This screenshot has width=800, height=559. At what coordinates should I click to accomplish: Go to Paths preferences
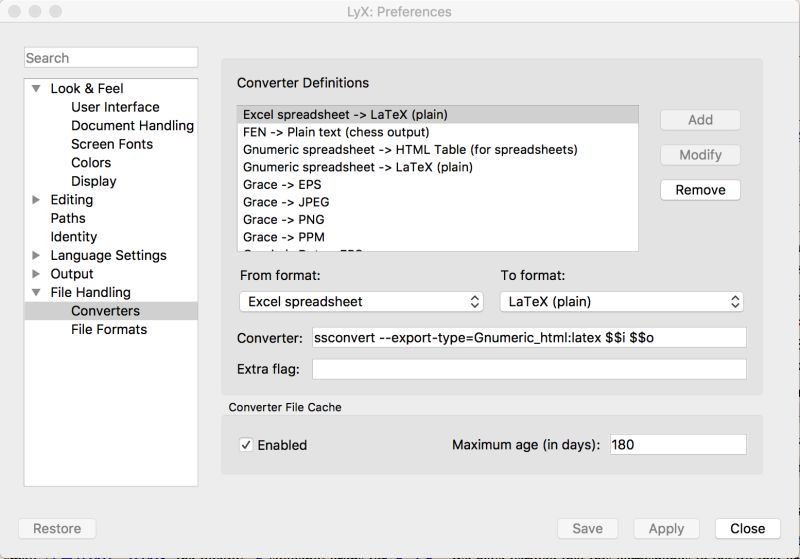(68, 219)
